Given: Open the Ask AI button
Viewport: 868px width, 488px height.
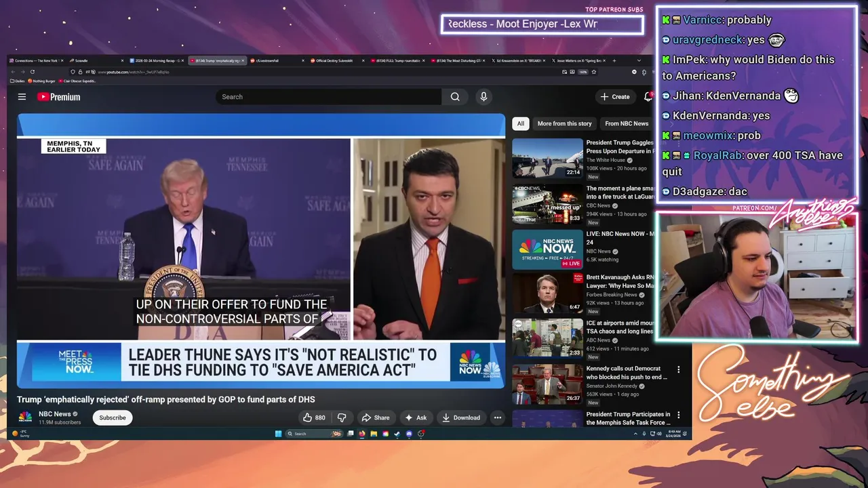Looking at the screenshot, I should 416,418.
